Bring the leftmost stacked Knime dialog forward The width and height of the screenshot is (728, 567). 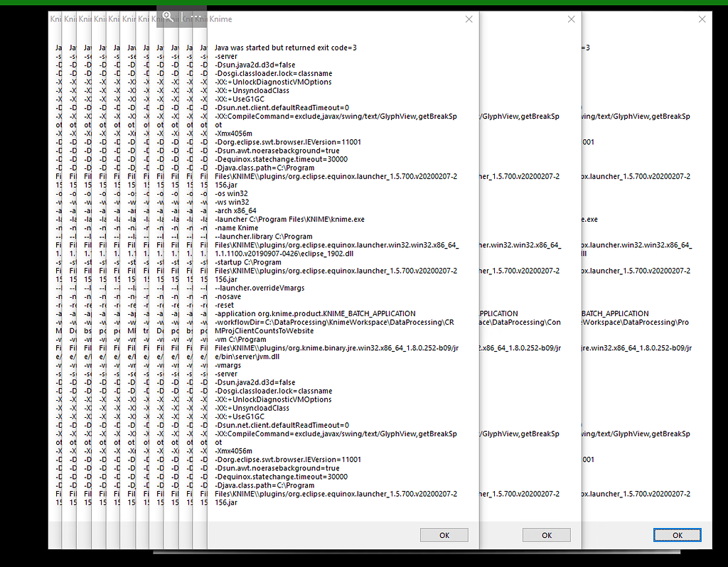(55, 19)
